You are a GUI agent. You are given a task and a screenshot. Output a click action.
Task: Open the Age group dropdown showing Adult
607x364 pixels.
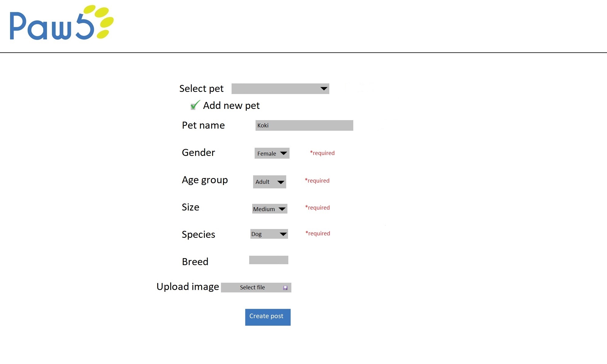tap(269, 182)
